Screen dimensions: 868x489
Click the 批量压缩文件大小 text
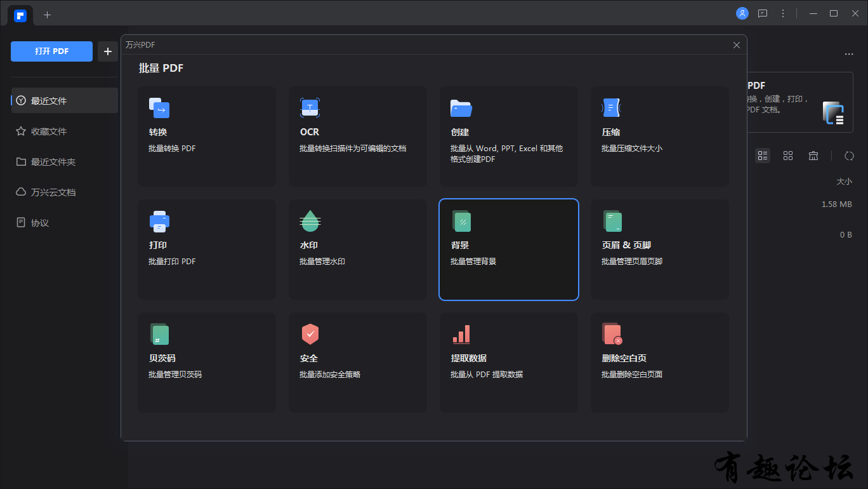(x=632, y=149)
